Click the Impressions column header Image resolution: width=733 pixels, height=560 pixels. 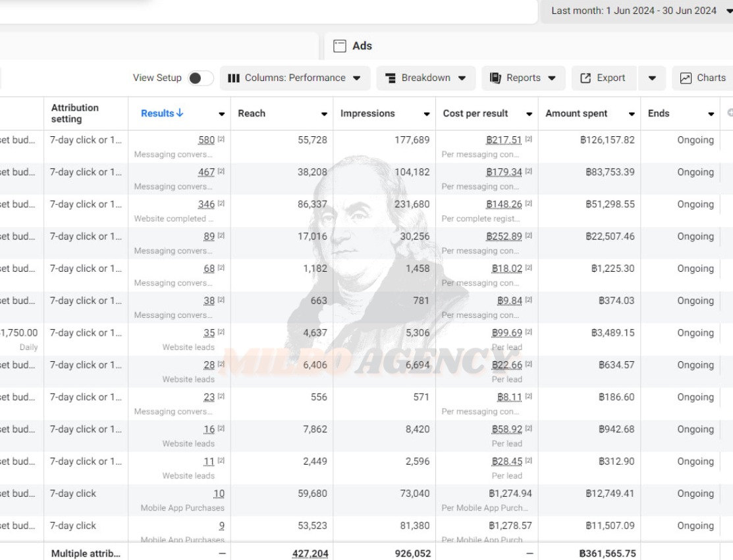[x=367, y=113]
